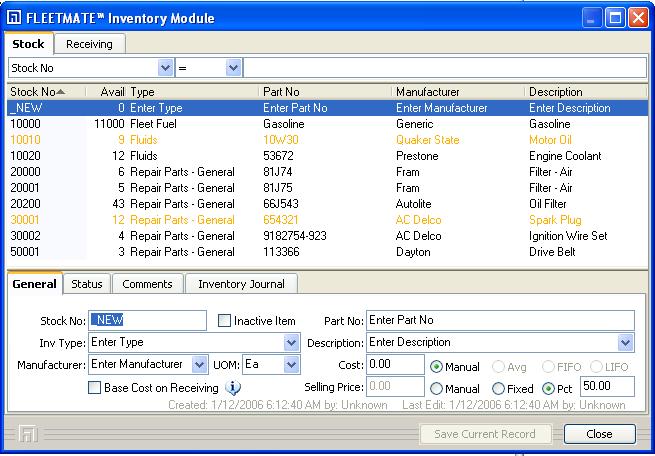Image resolution: width=655 pixels, height=456 pixels.
Task: Open the equals operator dropdown
Action: (233, 68)
